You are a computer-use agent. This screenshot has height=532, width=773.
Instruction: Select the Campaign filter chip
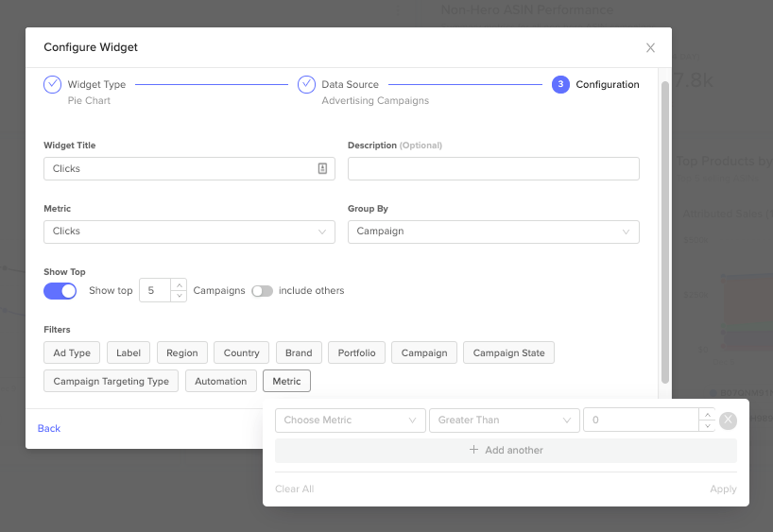click(x=424, y=353)
